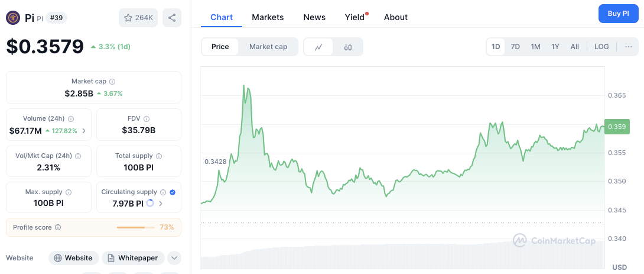The height and width of the screenshot is (274, 644).
Task: Set chart range to 7D
Action: click(515, 47)
